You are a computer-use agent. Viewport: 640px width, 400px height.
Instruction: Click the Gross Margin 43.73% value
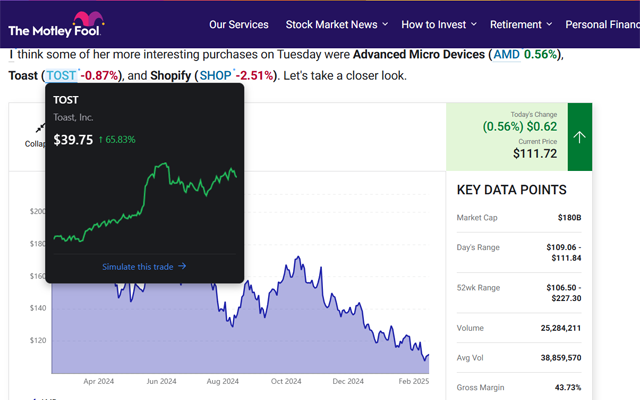pyautogui.click(x=568, y=387)
